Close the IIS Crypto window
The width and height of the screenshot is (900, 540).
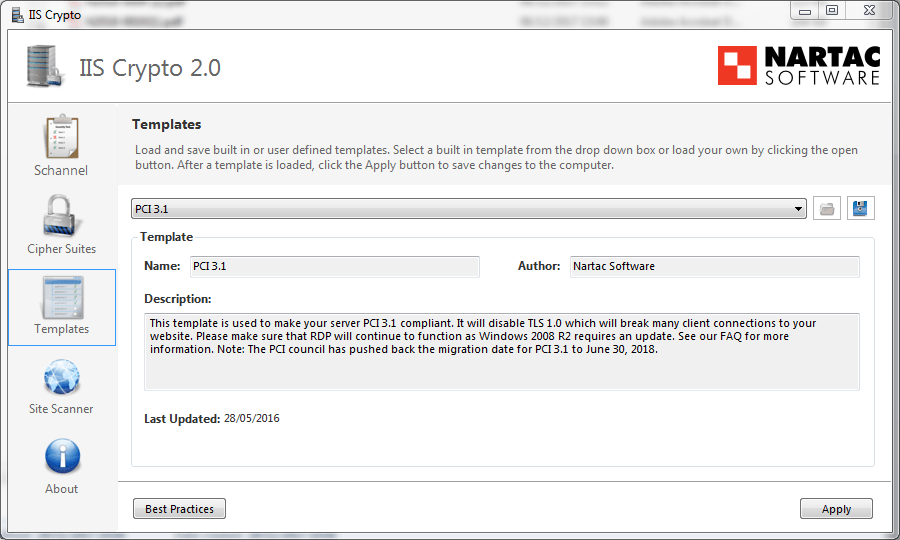[x=869, y=10]
